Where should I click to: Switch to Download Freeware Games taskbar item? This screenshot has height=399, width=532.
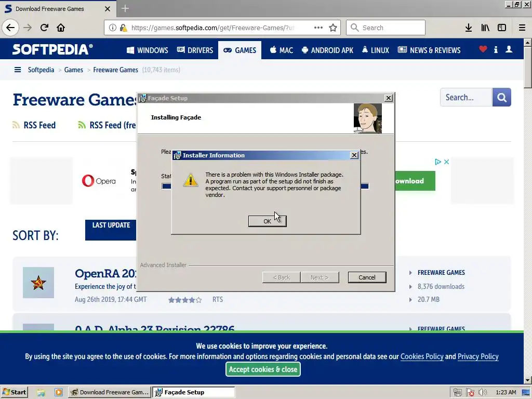109,392
